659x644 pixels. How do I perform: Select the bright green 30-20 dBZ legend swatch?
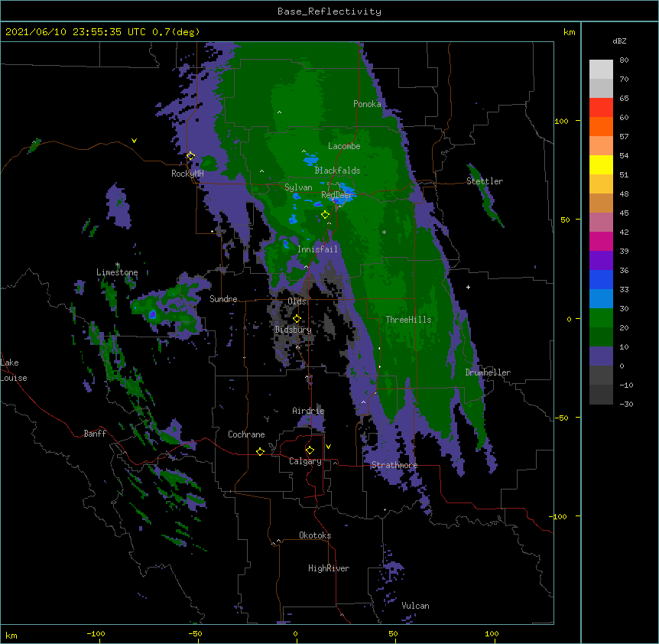tap(601, 318)
